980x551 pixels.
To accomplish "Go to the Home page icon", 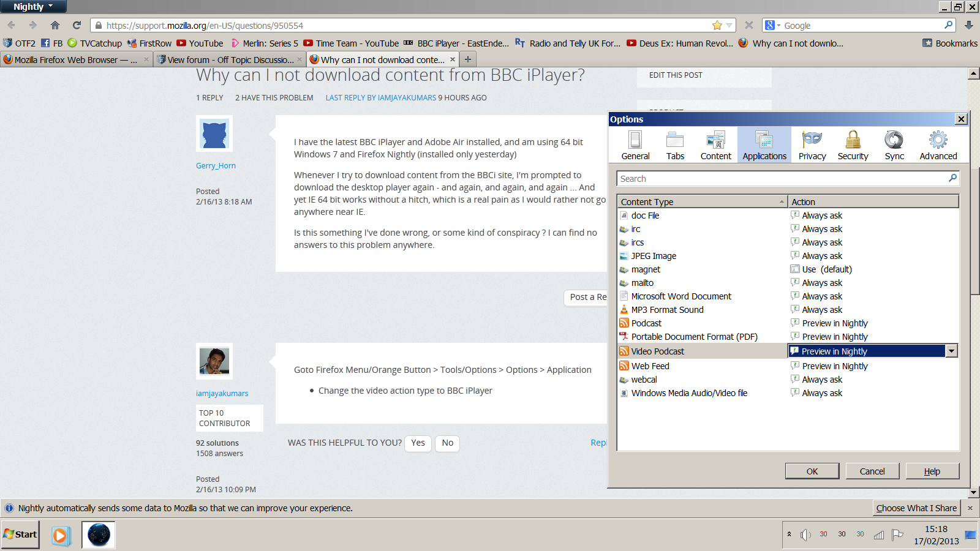I will pyautogui.click(x=55, y=25).
